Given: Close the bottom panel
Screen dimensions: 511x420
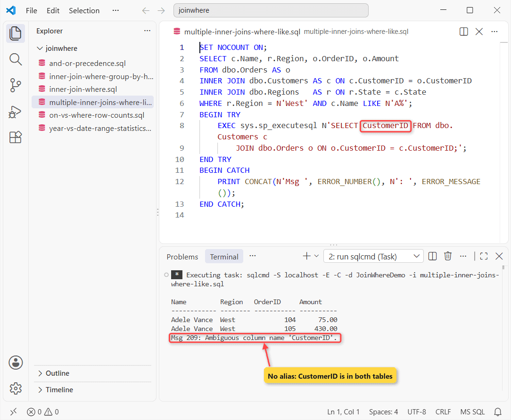Looking at the screenshot, I should (x=499, y=256).
